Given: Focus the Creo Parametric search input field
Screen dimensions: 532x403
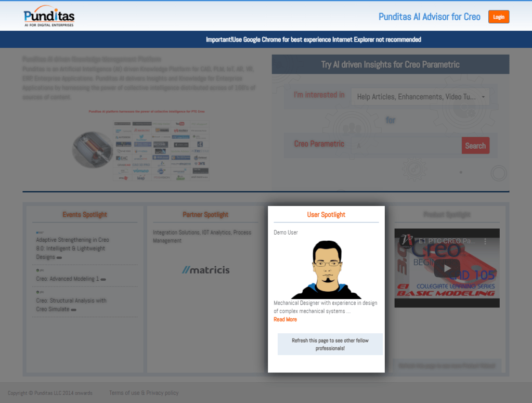Looking at the screenshot, I should point(406,146).
